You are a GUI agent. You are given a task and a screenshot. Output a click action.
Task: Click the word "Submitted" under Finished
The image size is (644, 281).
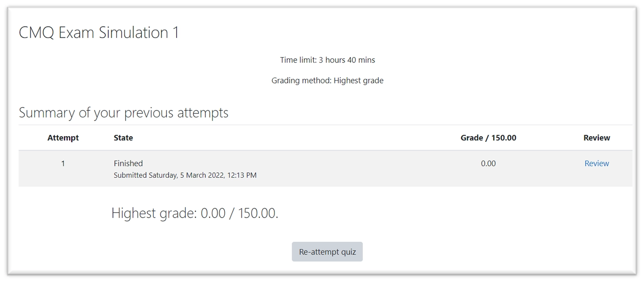click(x=130, y=175)
